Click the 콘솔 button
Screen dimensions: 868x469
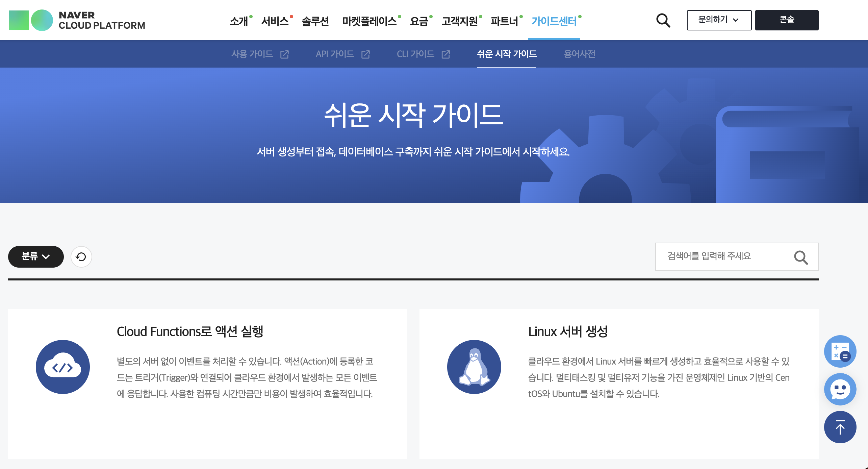(x=787, y=20)
